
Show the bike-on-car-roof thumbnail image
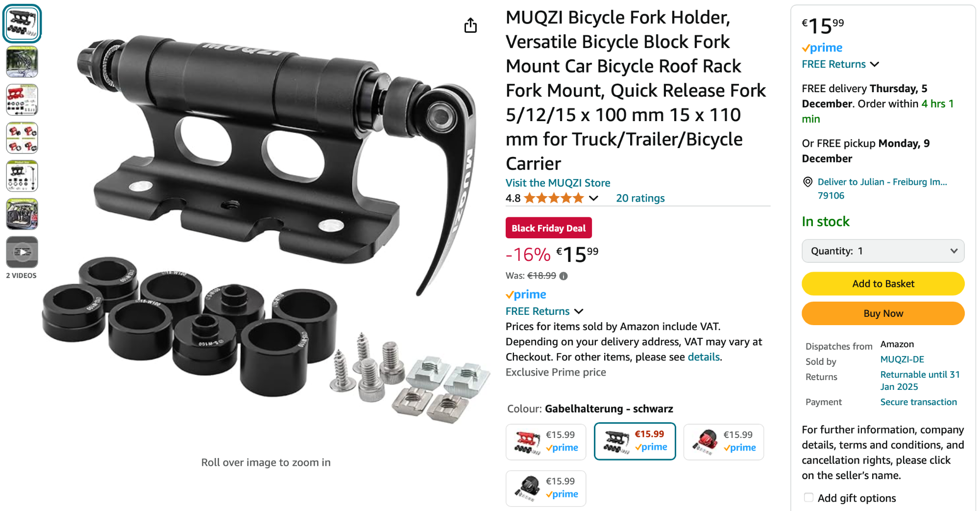click(x=22, y=62)
